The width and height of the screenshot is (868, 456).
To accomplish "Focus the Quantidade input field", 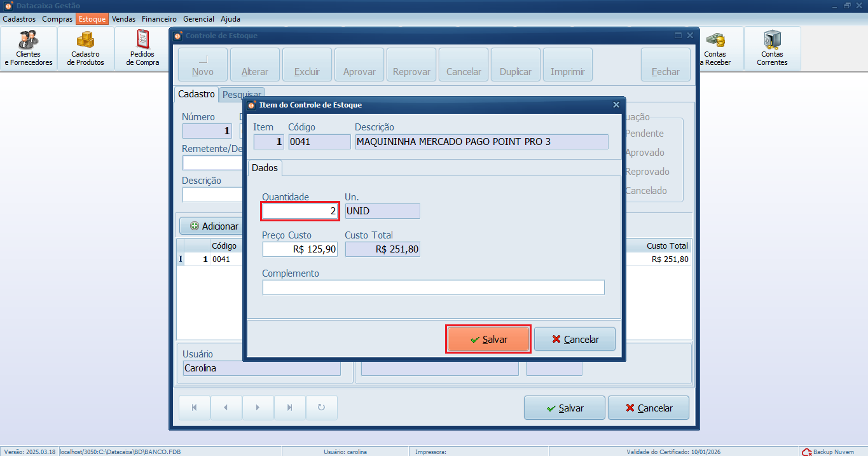I will tap(300, 211).
